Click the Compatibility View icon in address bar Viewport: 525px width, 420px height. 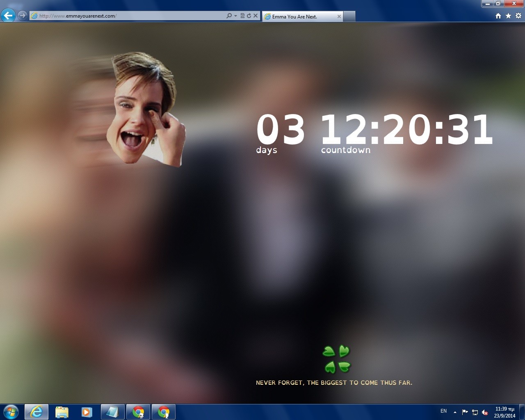tap(242, 16)
